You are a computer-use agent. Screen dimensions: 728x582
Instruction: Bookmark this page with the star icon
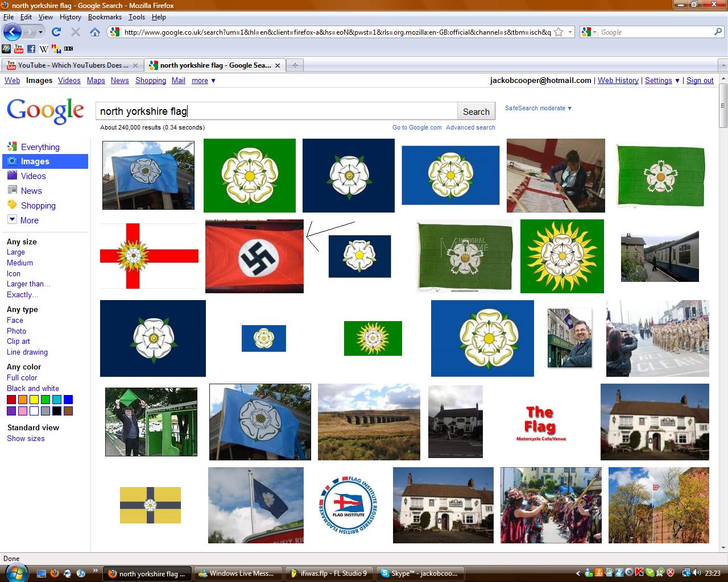(x=559, y=32)
